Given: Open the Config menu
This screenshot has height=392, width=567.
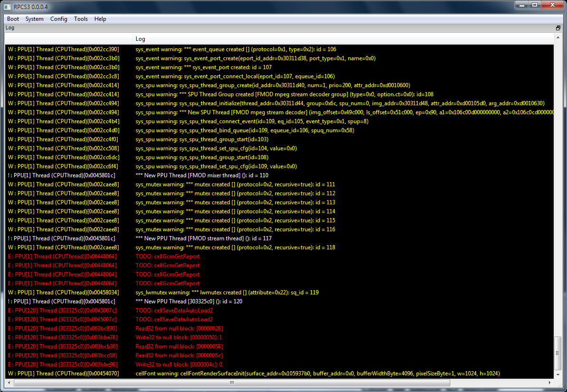Looking at the screenshot, I should click(58, 19).
